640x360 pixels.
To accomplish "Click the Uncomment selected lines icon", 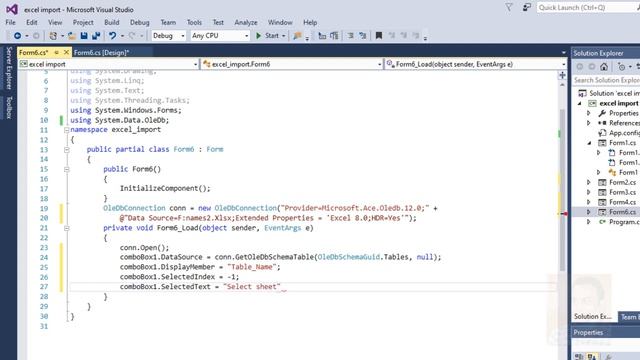I will tap(363, 36).
